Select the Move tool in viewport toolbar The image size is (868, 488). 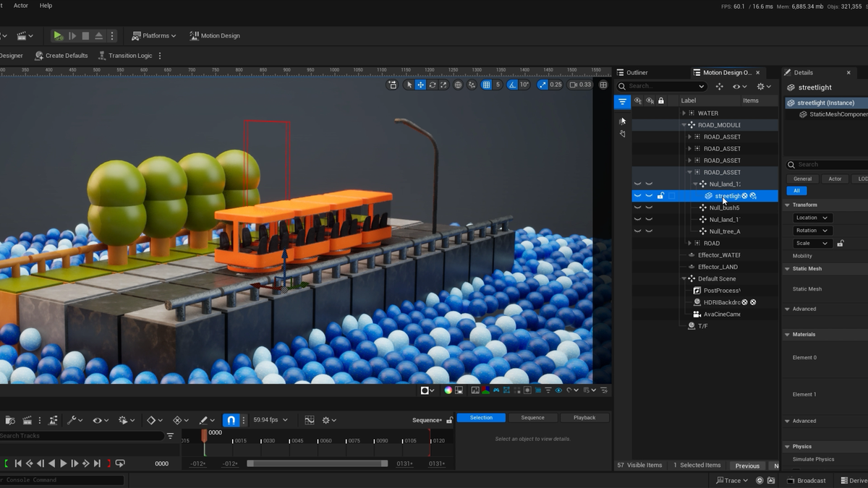(x=421, y=85)
